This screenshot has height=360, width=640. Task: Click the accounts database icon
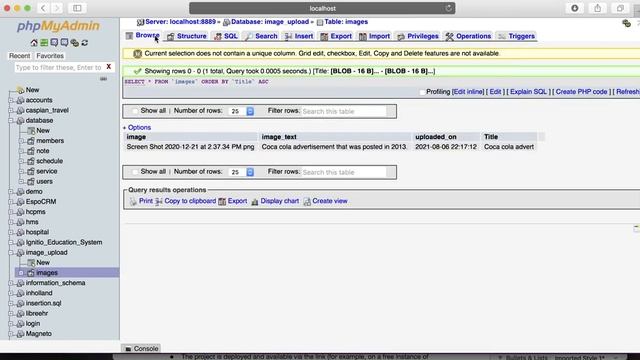coord(20,100)
